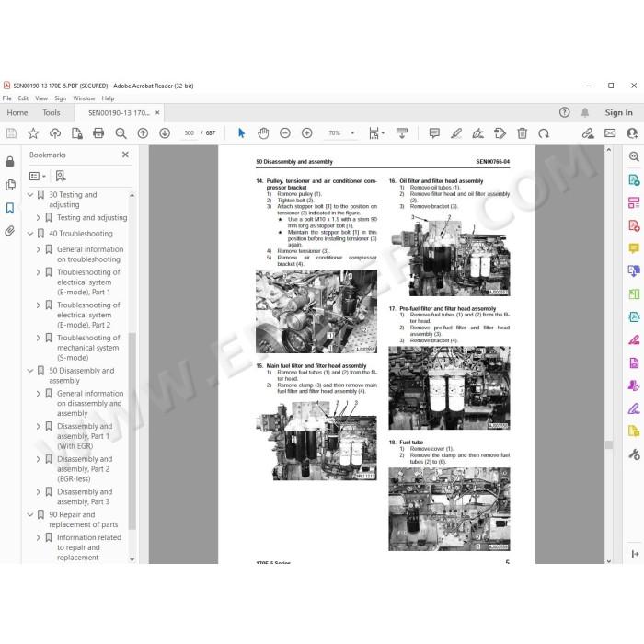Screen dimensions: 644x644
Task: Open the File menu
Action: [x=7, y=98]
